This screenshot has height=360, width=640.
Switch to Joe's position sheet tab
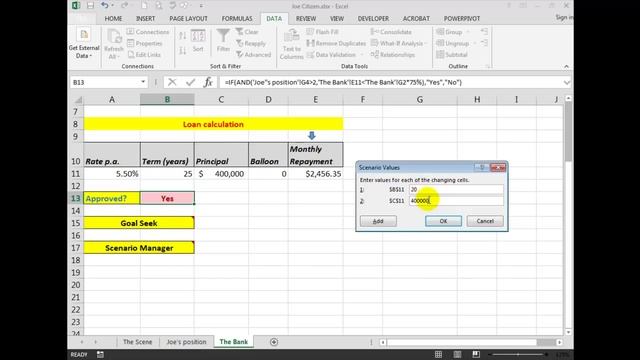(186, 342)
